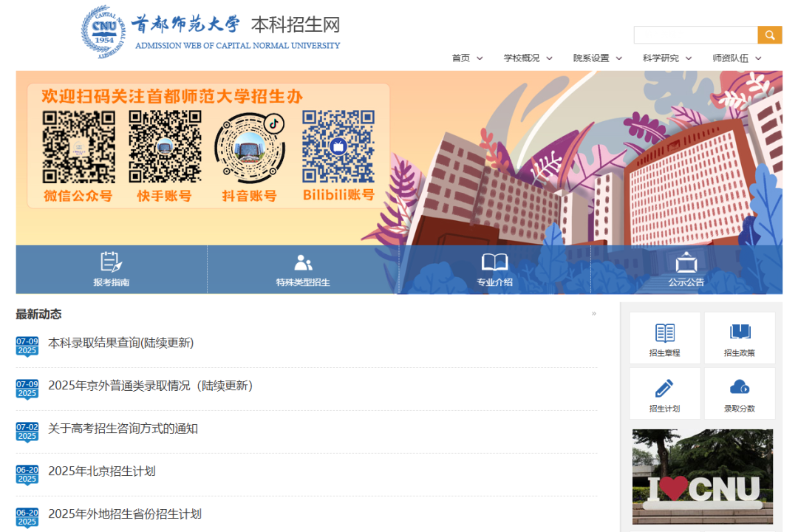Expand the chevron next to 首页

480,58
